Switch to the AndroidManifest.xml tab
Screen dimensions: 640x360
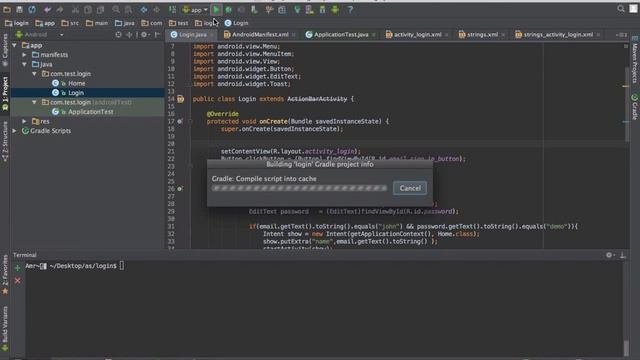click(259, 35)
